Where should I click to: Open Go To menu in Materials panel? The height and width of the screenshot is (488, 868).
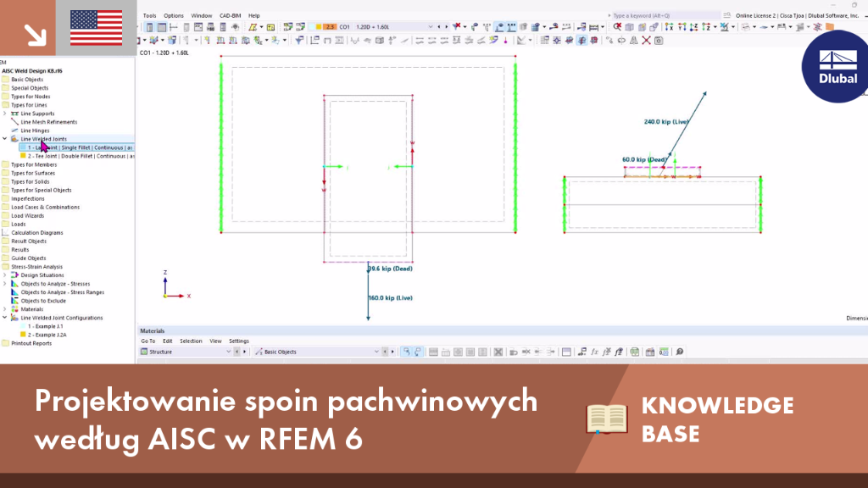click(x=147, y=341)
